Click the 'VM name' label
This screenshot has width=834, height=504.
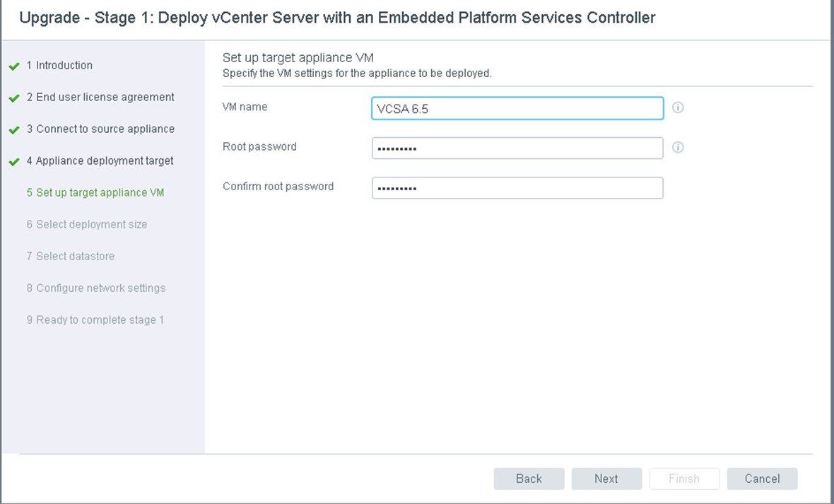pos(245,107)
